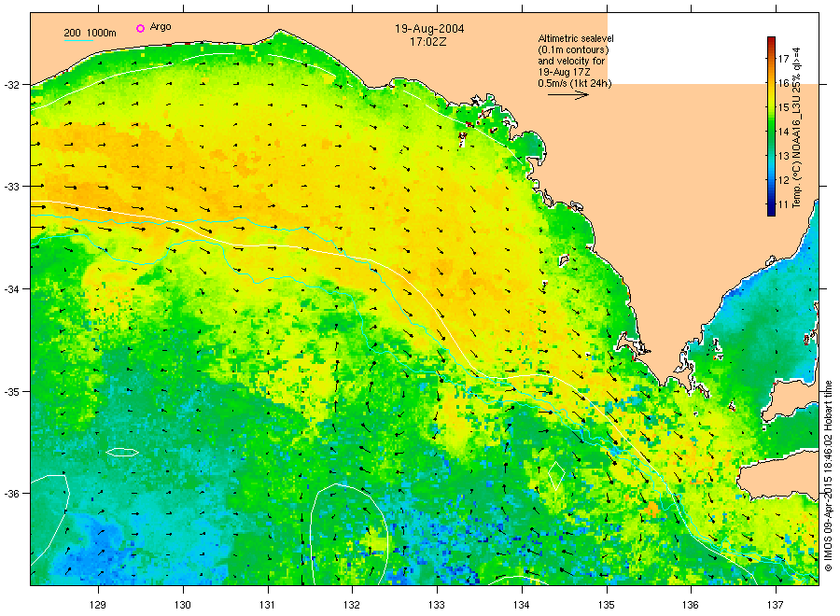
Task: Click the longitude label '135'
Action: click(x=607, y=605)
